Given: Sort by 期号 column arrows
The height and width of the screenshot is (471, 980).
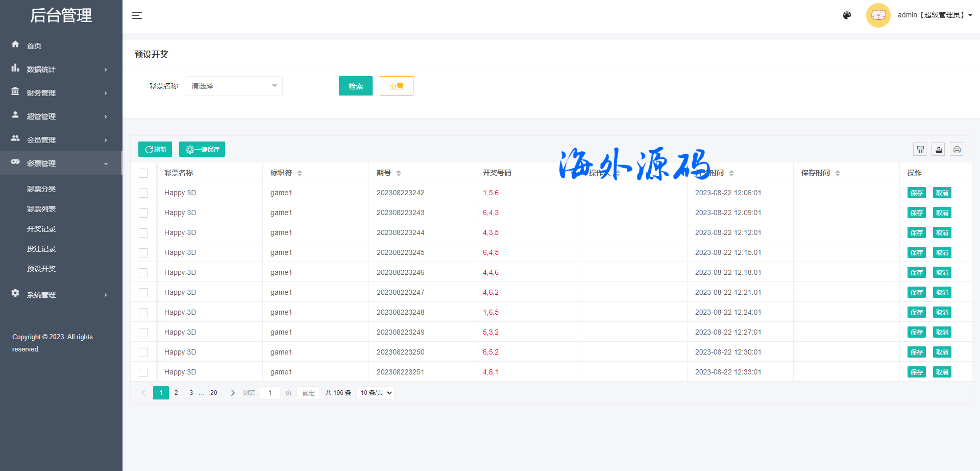Looking at the screenshot, I should [x=399, y=173].
